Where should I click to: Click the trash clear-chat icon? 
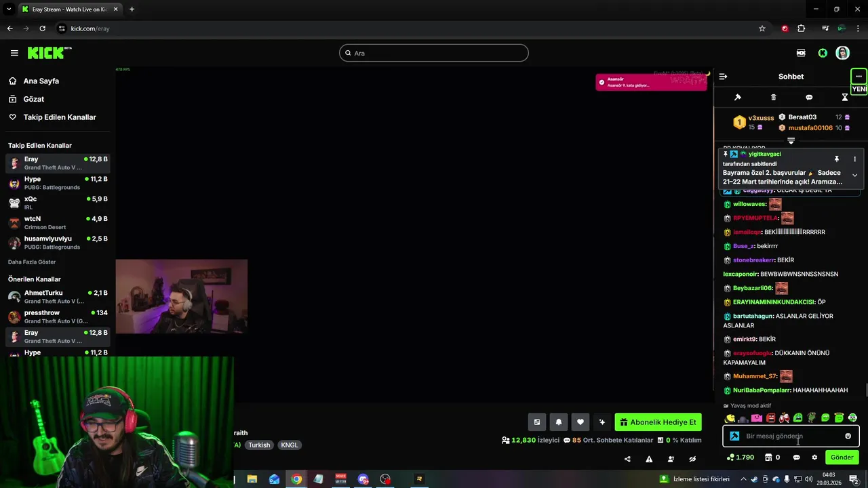coord(774,98)
